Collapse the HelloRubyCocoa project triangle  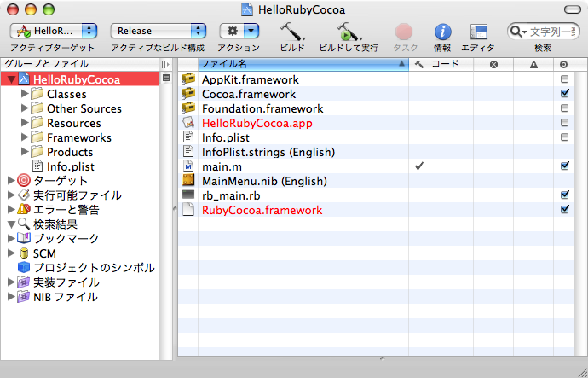(12, 79)
